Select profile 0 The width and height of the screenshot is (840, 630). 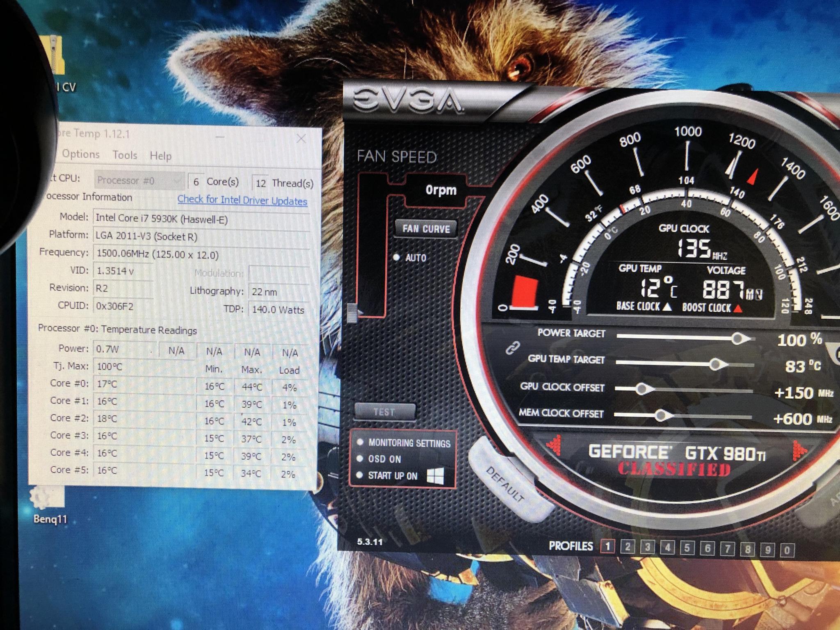[x=787, y=550]
